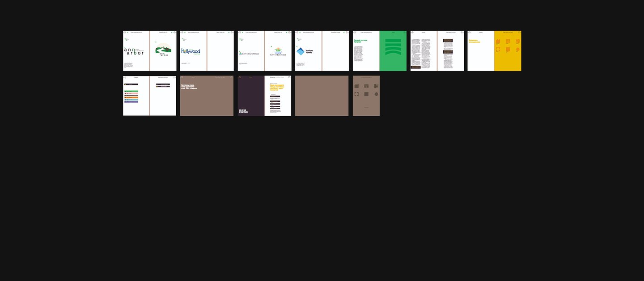Open the green Ann Arbor emblem page thumbnail
The width and height of the screenshot is (644, 281).
coord(163,51)
